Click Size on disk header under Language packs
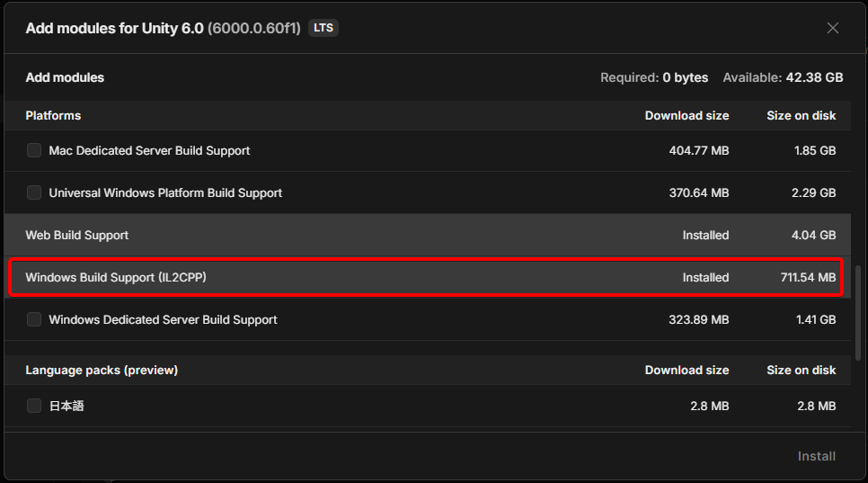Viewport: 868px width, 483px height. (x=801, y=370)
